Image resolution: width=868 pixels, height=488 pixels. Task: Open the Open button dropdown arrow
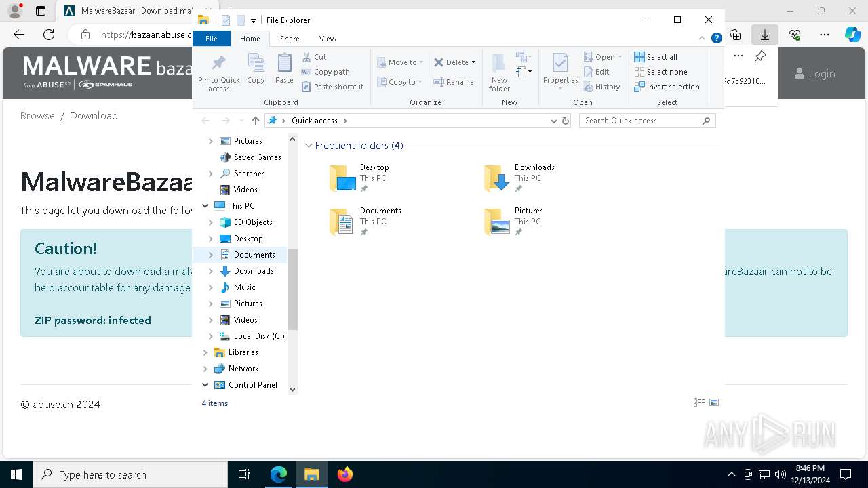click(620, 57)
